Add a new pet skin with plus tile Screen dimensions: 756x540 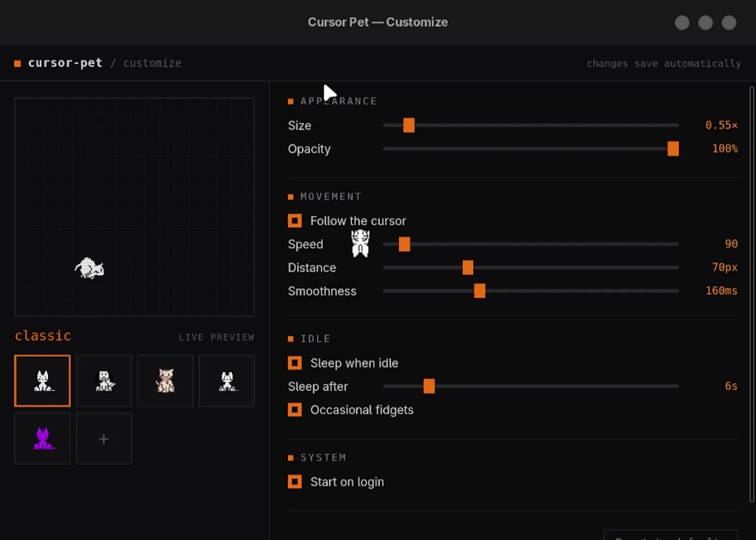(104, 438)
